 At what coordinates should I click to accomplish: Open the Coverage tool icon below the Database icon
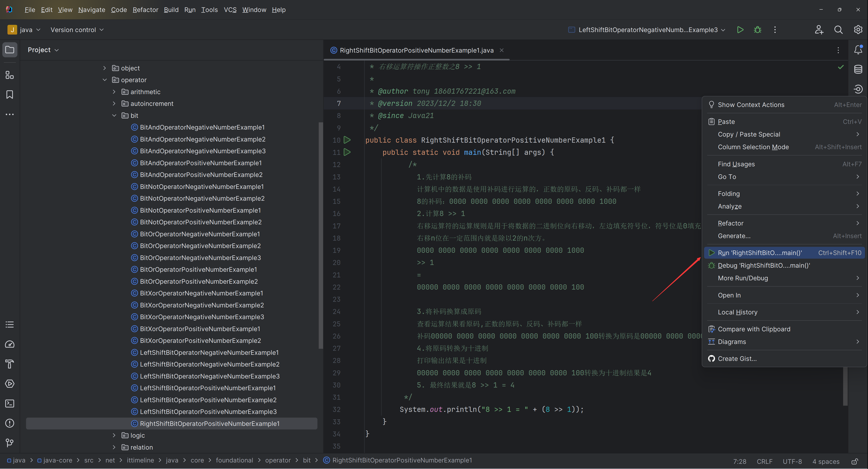[x=858, y=89]
